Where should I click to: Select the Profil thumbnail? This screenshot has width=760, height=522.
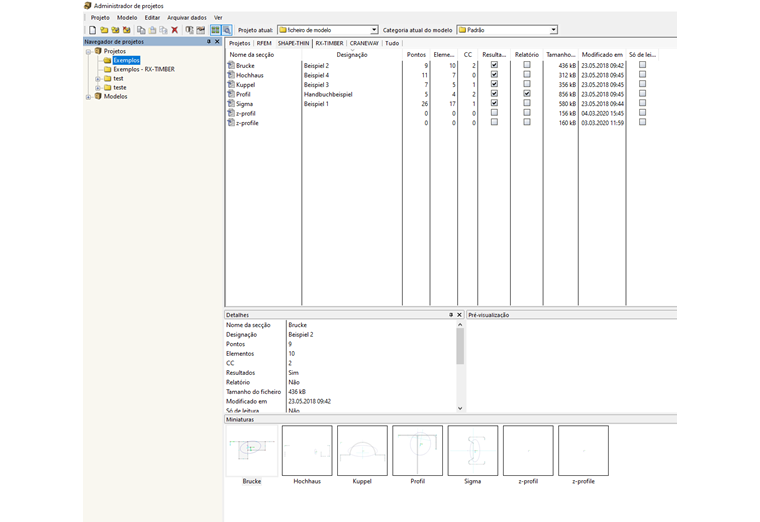click(x=417, y=451)
